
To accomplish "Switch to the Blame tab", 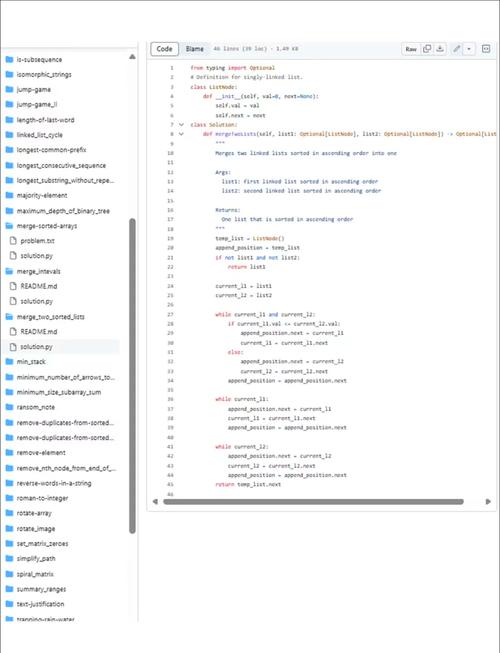I will (194, 49).
